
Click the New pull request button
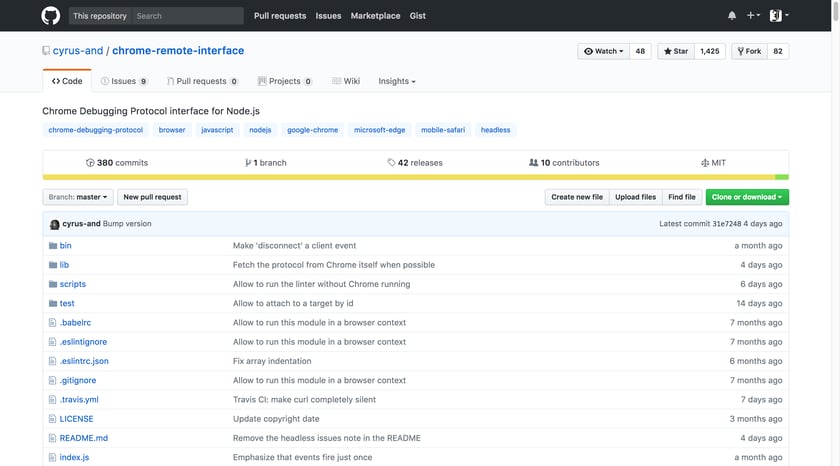[x=153, y=197]
